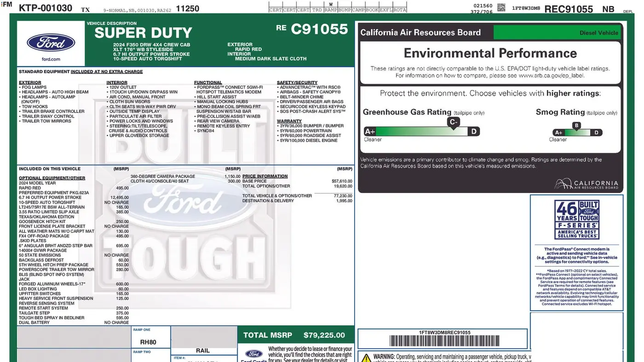Click SYNC®4 under Functional
The width and height of the screenshot is (644, 362).
tap(206, 130)
